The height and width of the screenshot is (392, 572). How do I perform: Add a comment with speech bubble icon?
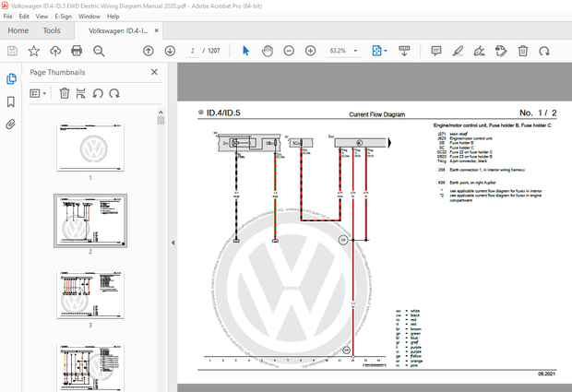[436, 51]
